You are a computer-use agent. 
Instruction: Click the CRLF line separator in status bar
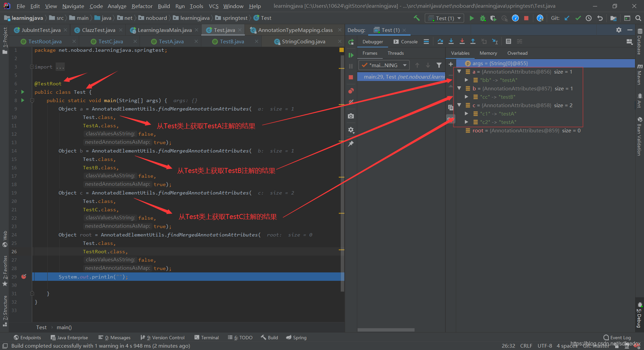click(x=526, y=346)
